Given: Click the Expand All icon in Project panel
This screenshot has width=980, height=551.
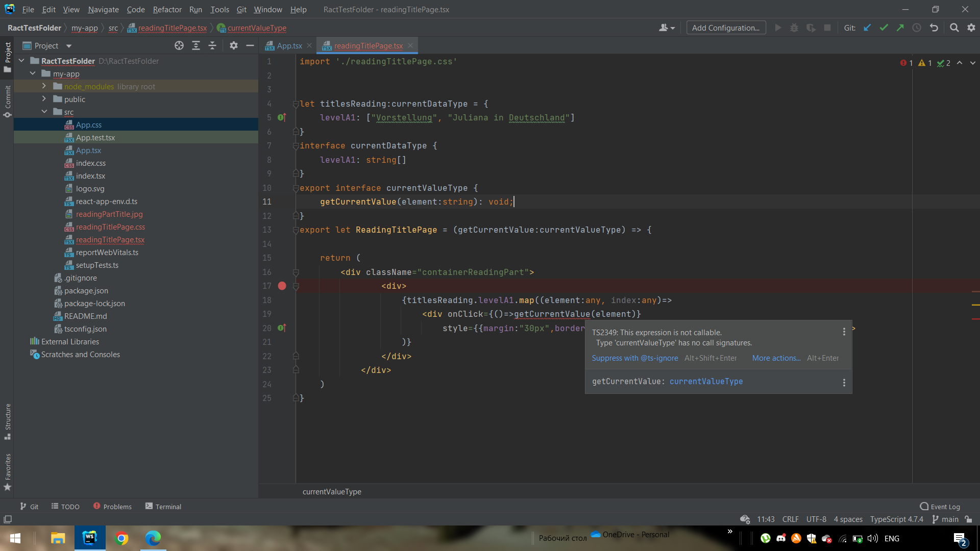Looking at the screenshot, I should [196, 45].
